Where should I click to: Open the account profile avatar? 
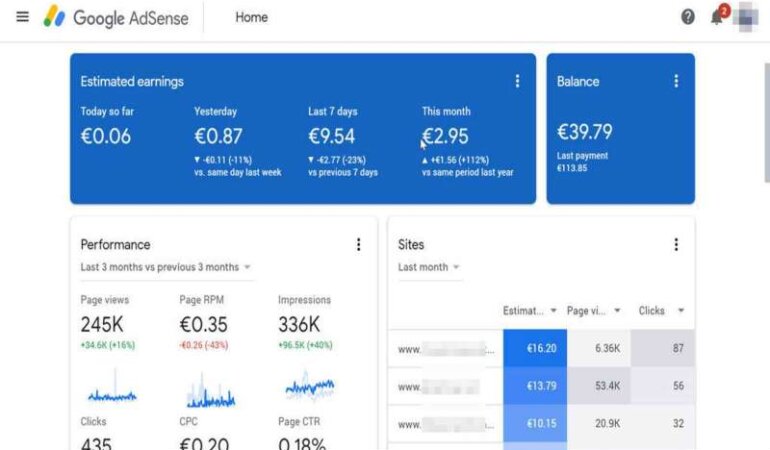pyautogui.click(x=745, y=18)
